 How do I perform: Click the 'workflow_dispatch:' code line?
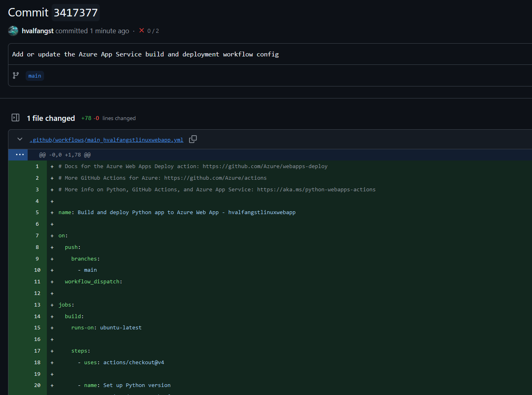click(94, 282)
